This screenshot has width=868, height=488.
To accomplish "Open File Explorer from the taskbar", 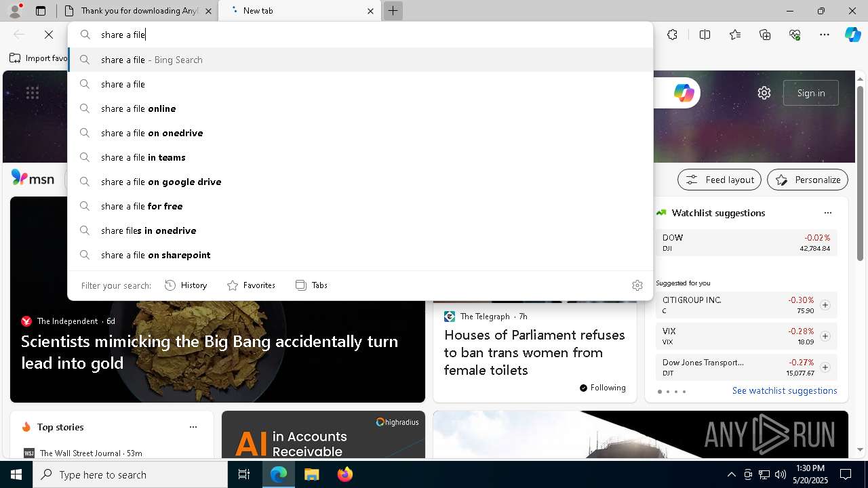I will pos(311,474).
